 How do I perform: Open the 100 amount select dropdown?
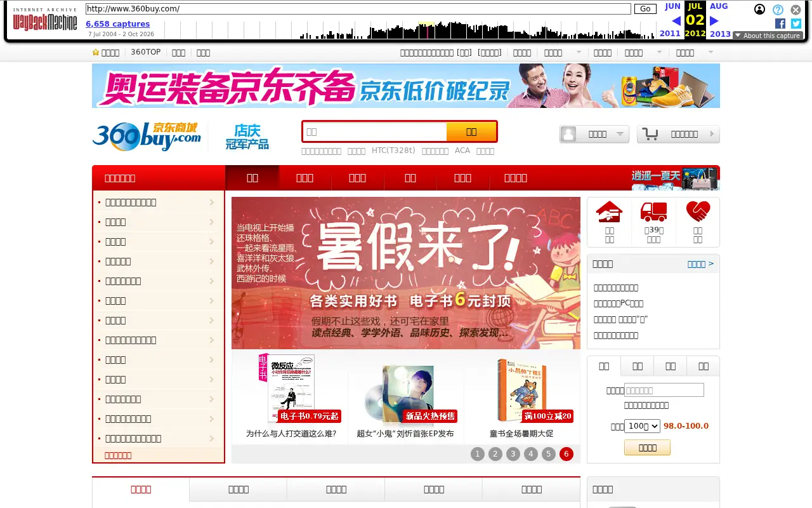642,426
